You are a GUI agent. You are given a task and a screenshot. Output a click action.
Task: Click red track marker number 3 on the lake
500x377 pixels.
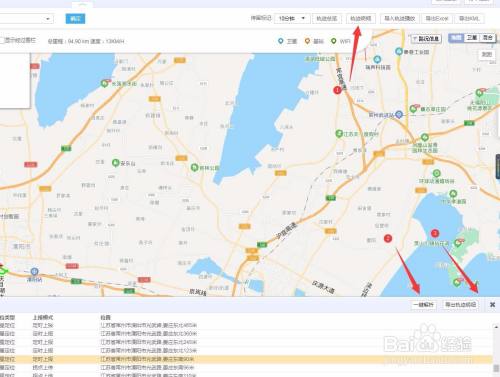[x=435, y=233]
